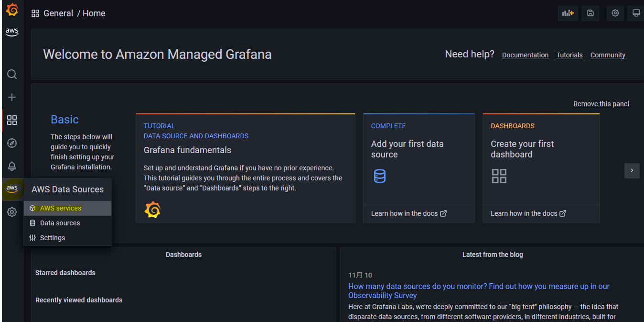Click the Starred dashboards heading
The image size is (644, 322).
pyautogui.click(x=65, y=273)
